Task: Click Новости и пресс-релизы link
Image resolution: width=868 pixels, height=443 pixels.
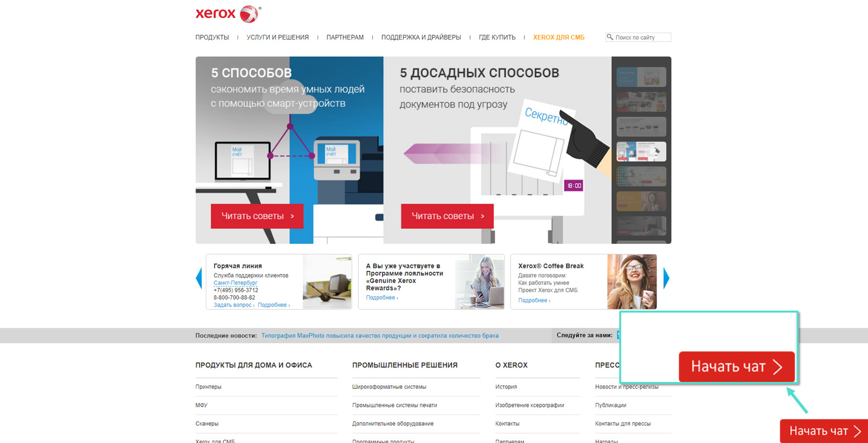Action: pyautogui.click(x=627, y=387)
